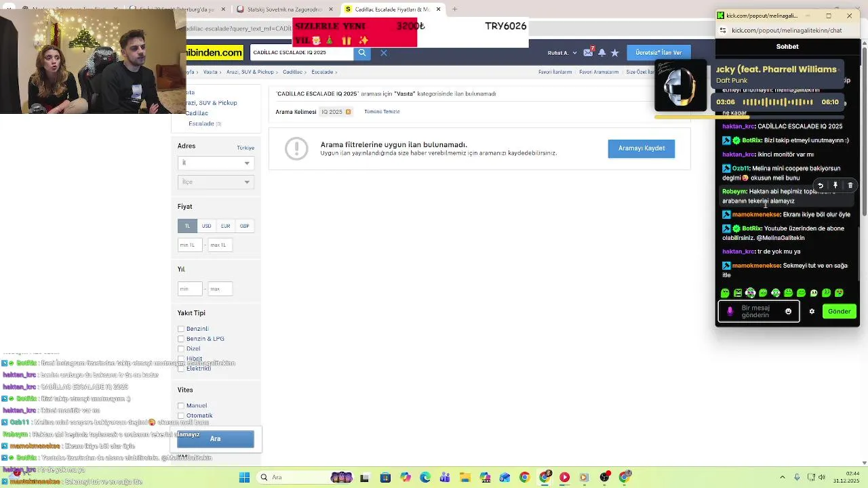Show hidden system tray icons
This screenshot has height=488, width=868.
(783, 478)
